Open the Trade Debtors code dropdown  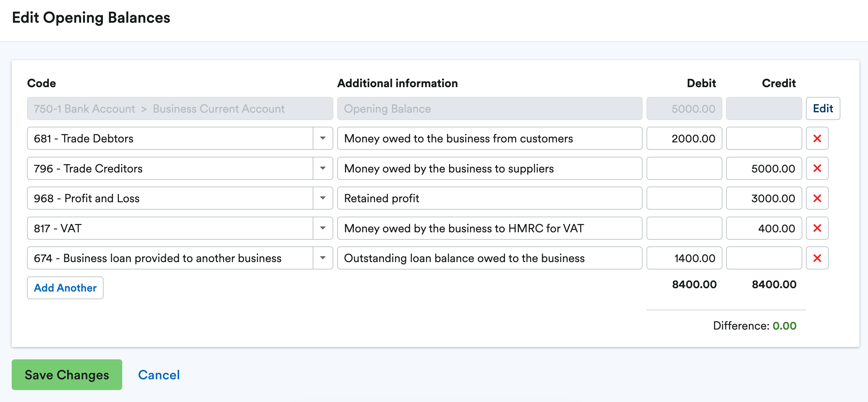(x=323, y=138)
